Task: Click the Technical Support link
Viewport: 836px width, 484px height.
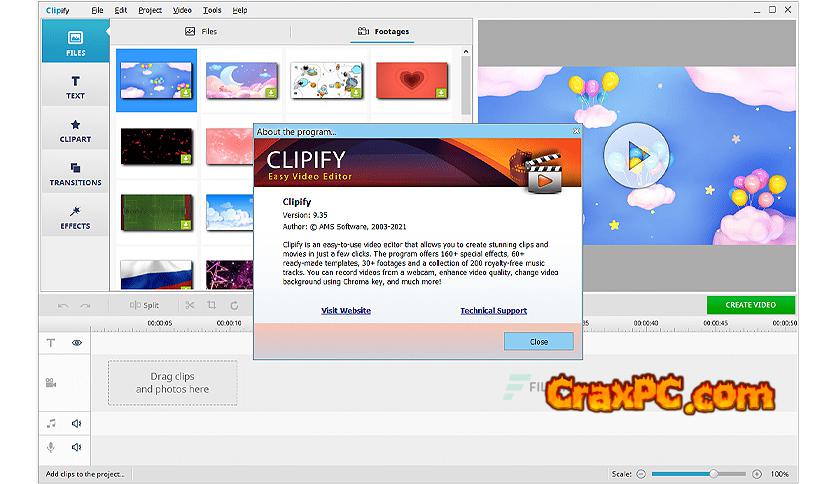Action: (x=493, y=310)
